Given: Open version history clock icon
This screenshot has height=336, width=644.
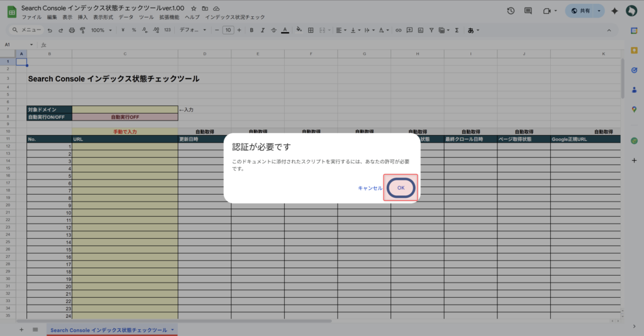Looking at the screenshot, I should 511,11.
